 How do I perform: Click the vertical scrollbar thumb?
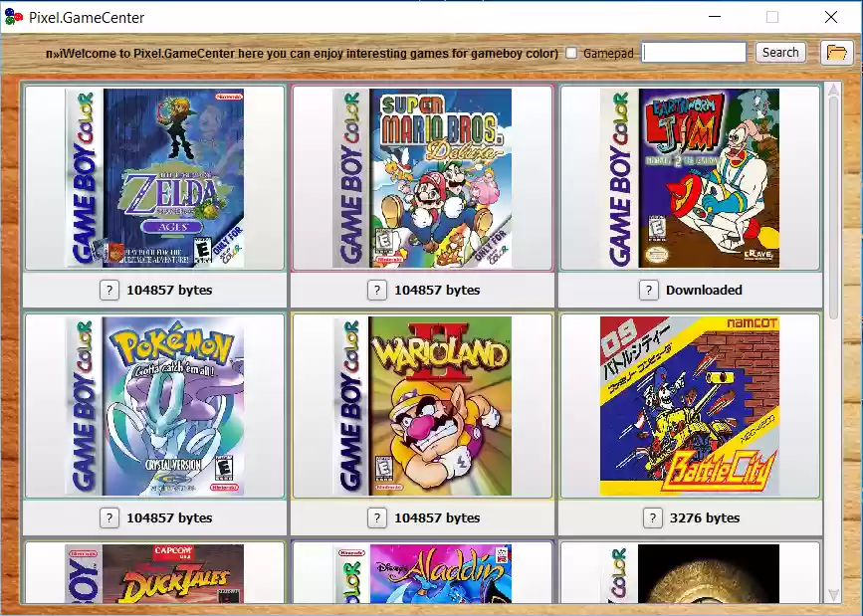833,208
